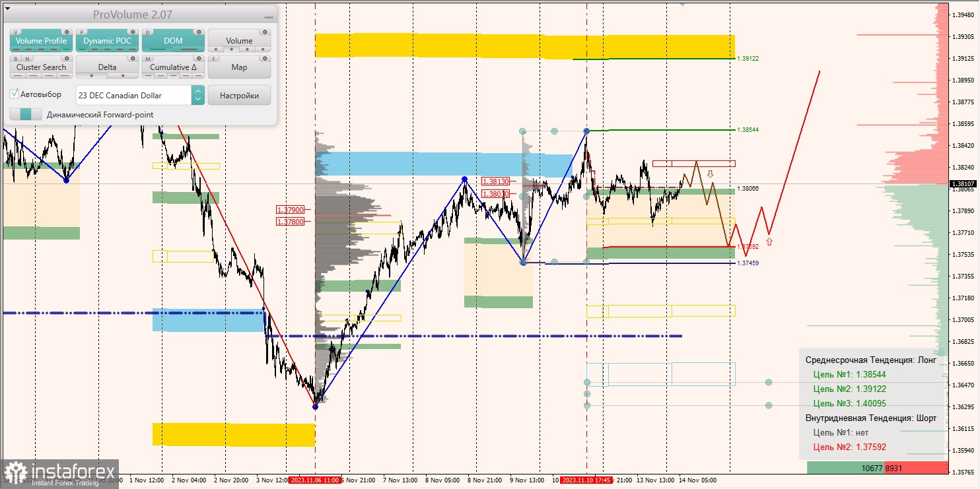Open Map gear settings
This screenshot has height=489, width=980.
click(265, 58)
